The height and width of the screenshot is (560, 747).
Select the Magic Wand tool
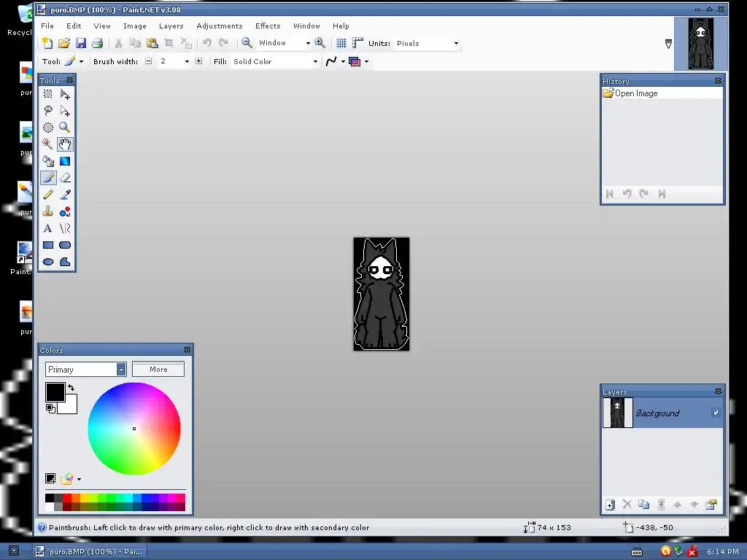[x=48, y=144]
